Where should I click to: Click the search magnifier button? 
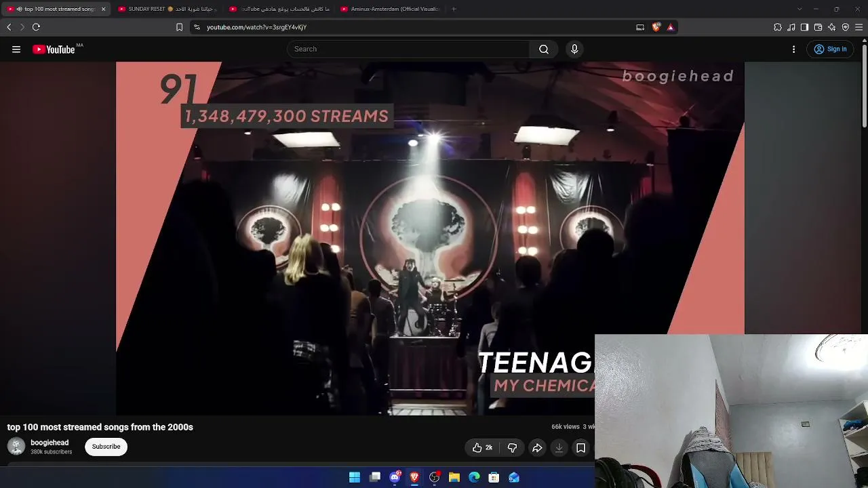(x=544, y=49)
